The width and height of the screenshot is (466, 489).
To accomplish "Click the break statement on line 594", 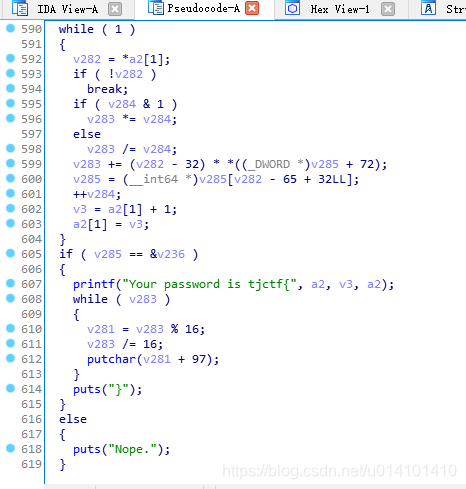I will click(107, 89).
